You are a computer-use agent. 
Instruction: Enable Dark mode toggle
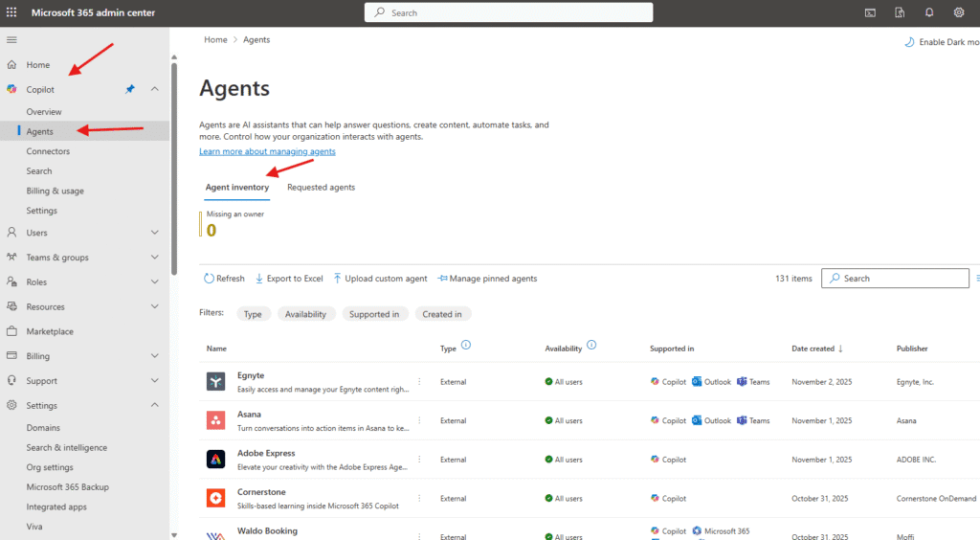tap(942, 42)
